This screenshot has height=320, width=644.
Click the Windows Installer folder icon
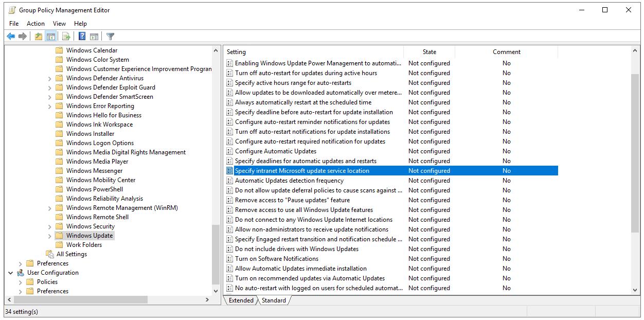coord(59,134)
